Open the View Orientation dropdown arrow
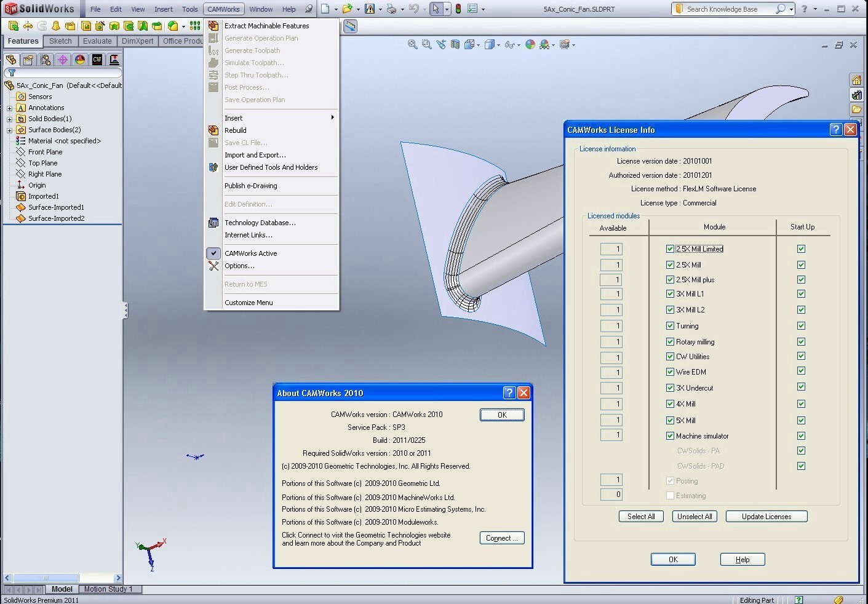The width and height of the screenshot is (868, 604). (477, 45)
